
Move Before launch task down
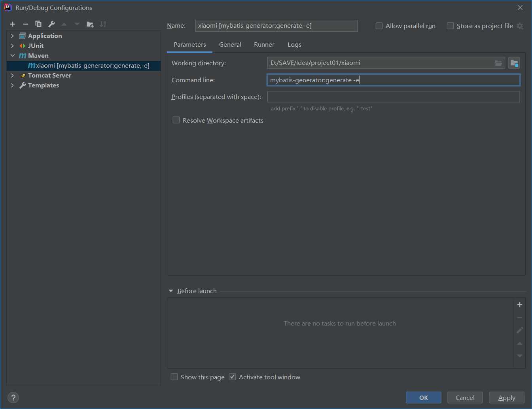[x=520, y=356]
